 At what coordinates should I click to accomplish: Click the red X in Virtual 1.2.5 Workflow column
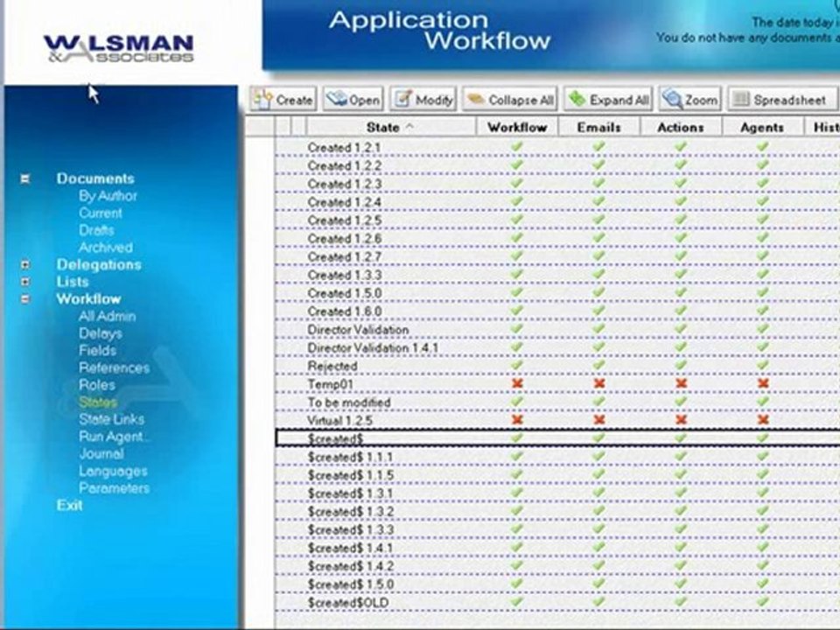coord(517,420)
